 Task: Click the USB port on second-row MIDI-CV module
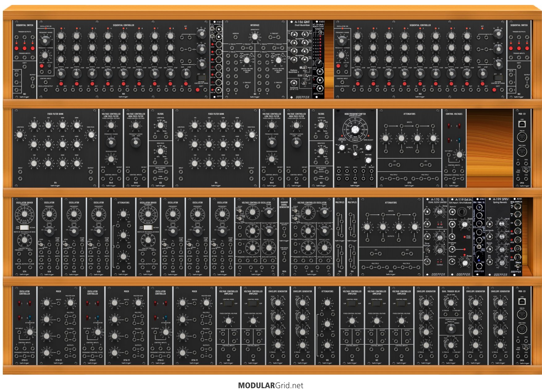pos(522,124)
